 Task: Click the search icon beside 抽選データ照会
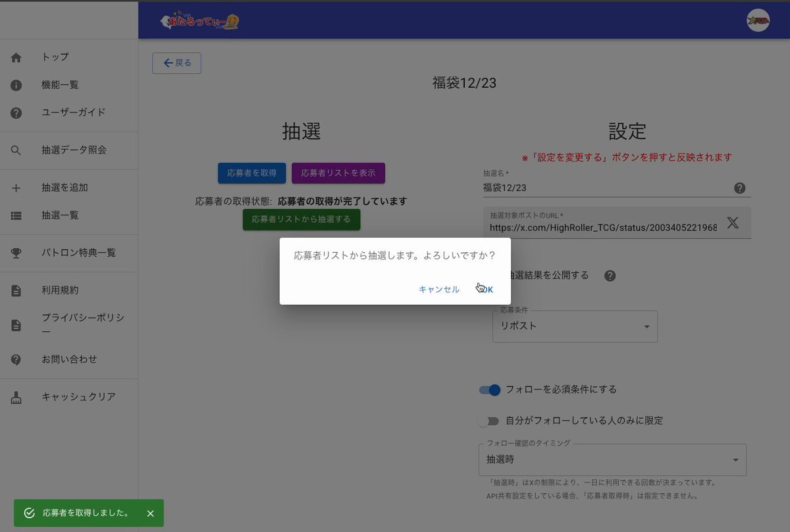tap(16, 150)
